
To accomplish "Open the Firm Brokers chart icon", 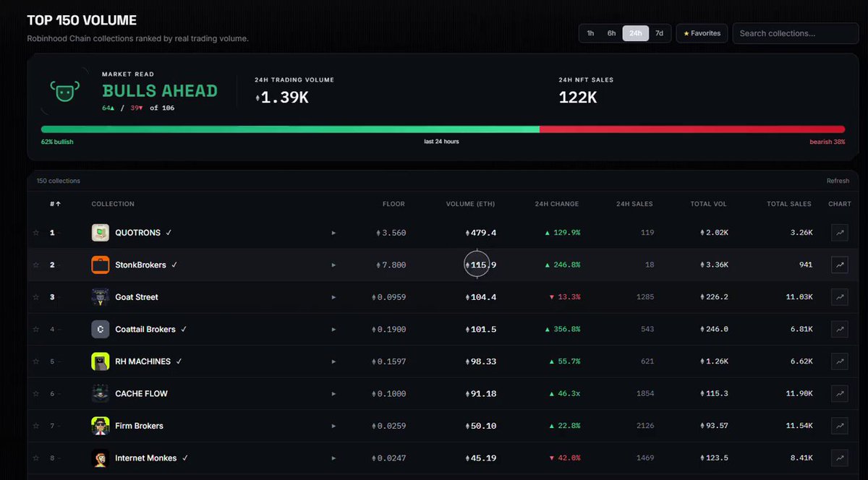I will point(840,426).
